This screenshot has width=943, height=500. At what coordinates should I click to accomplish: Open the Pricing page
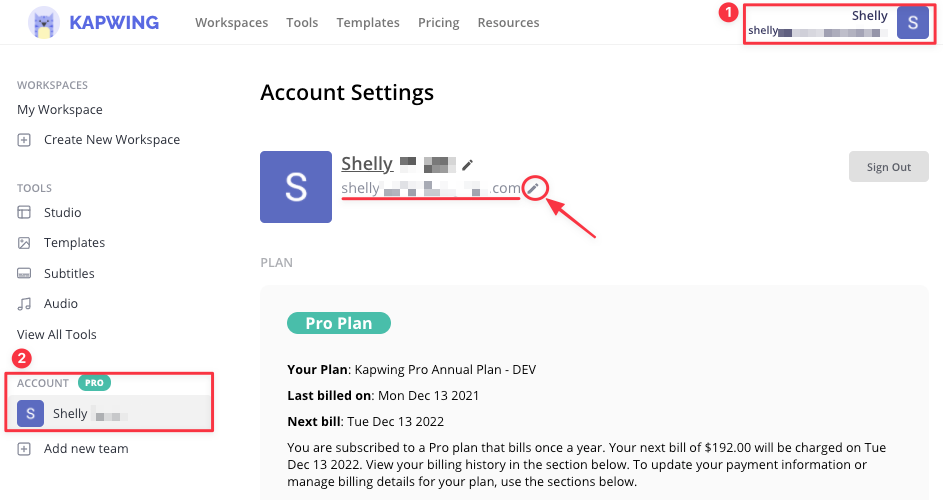pyautogui.click(x=438, y=23)
